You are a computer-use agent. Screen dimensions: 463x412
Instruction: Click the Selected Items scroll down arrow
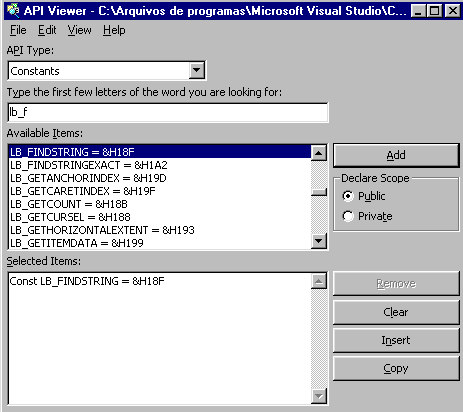pyautogui.click(x=319, y=396)
